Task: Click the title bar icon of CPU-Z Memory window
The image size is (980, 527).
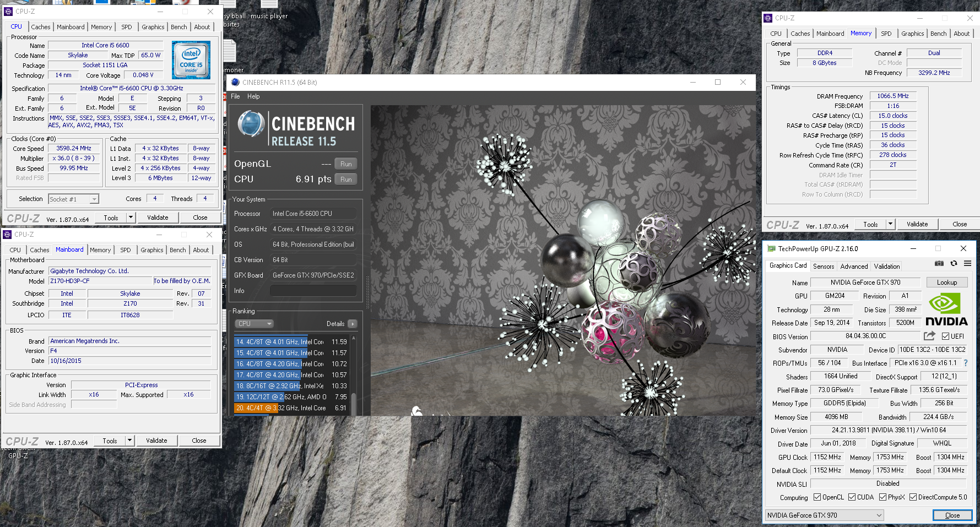Action: tap(768, 18)
